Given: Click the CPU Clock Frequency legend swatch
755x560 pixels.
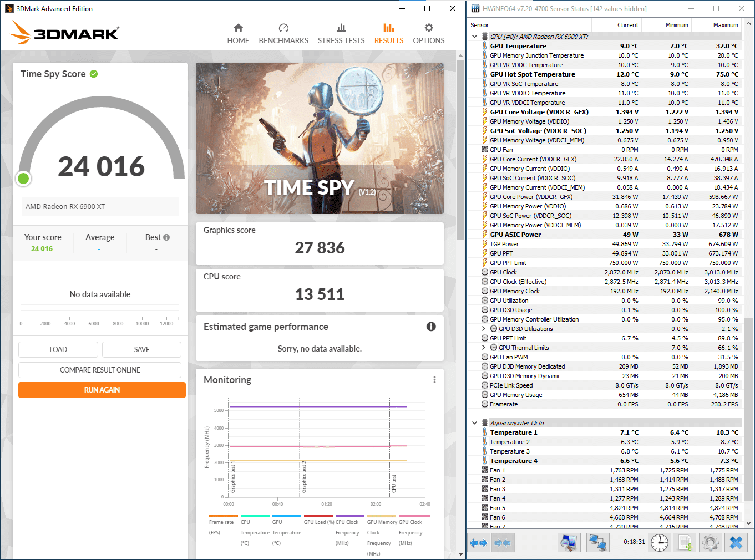Looking at the screenshot, I should (x=350, y=516).
